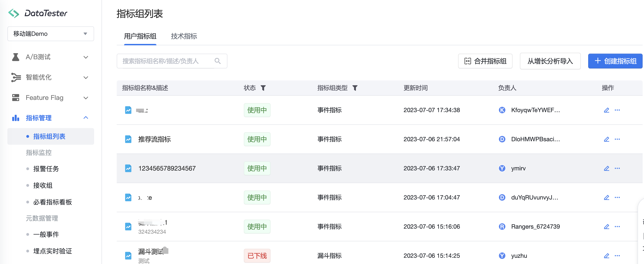
Task: Click 从增长分析导入 button
Action: tap(550, 61)
